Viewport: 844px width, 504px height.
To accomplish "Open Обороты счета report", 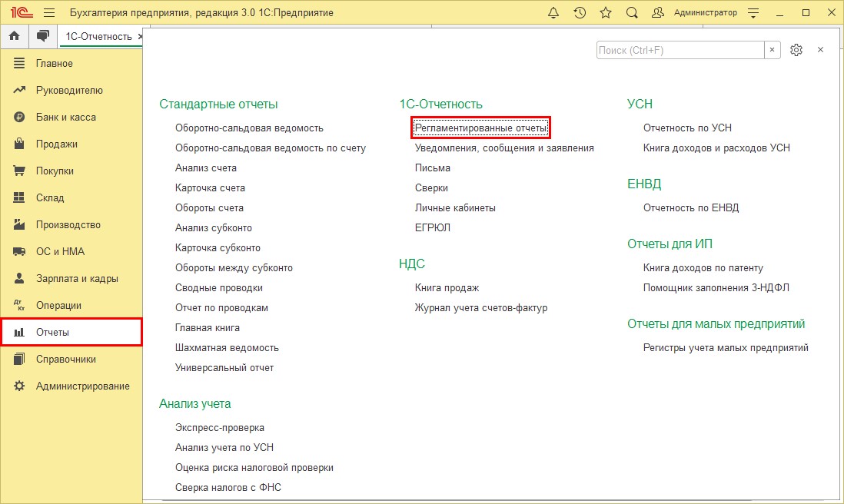I will [209, 207].
